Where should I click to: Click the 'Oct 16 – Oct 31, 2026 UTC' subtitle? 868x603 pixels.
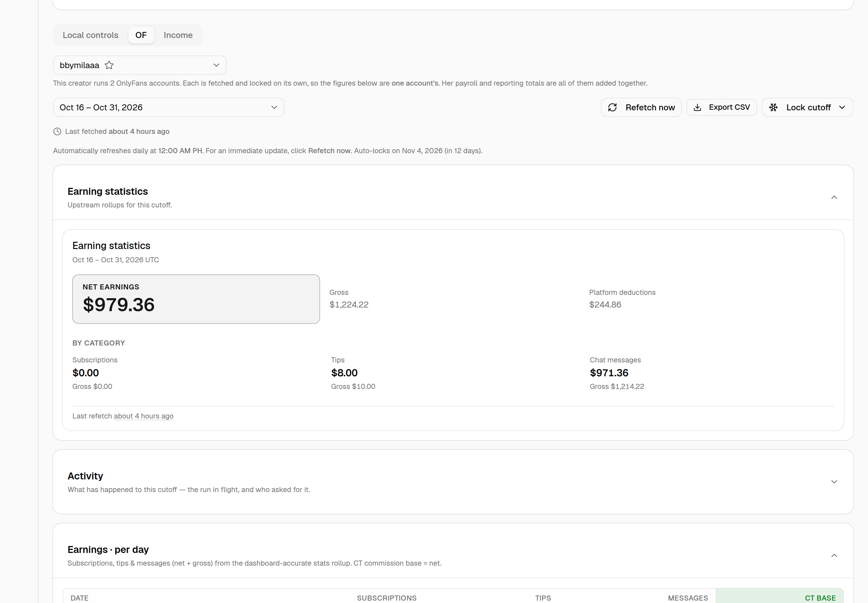point(115,260)
